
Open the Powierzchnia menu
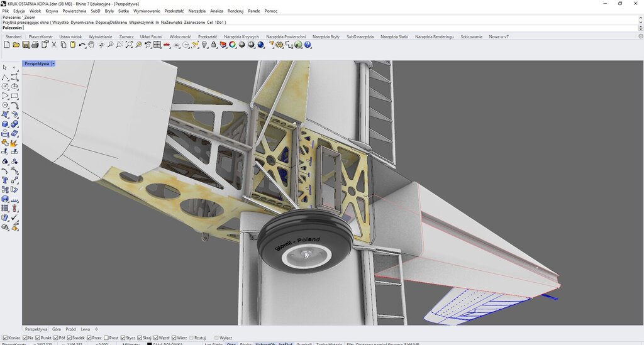(x=74, y=11)
